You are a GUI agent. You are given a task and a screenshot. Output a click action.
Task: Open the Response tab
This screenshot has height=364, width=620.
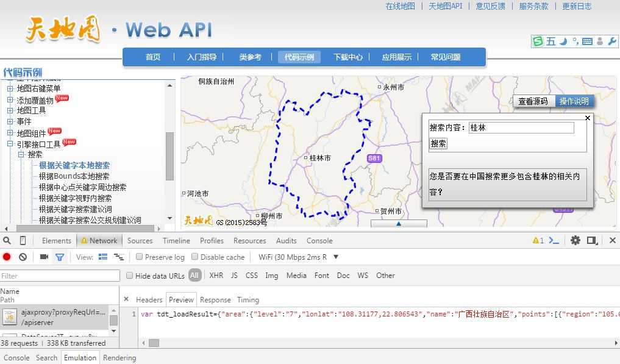pos(215,300)
